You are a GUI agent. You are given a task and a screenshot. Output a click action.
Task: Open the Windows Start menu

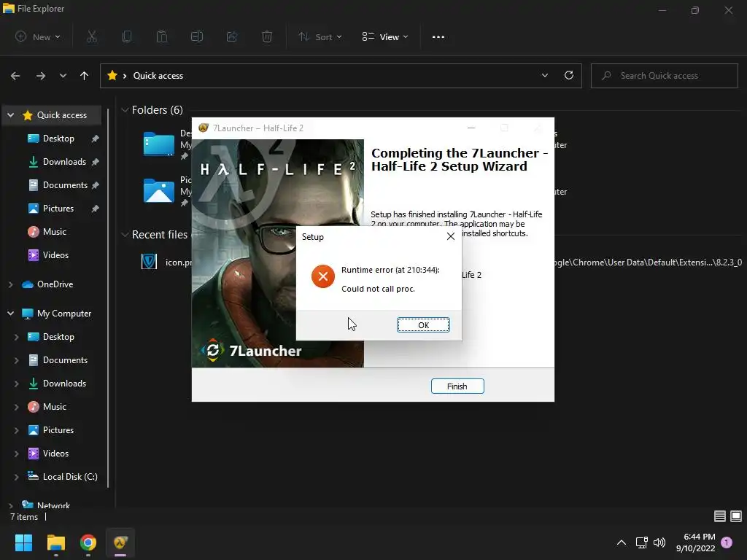point(23,542)
